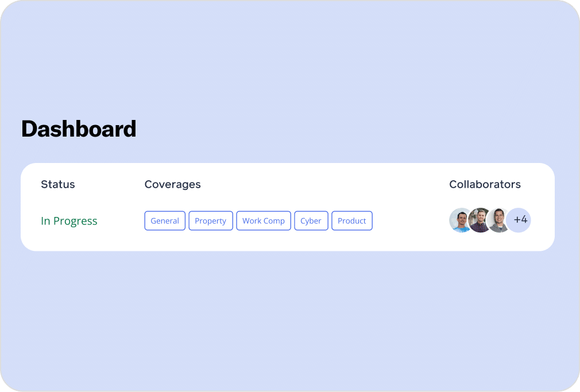This screenshot has width=580, height=392.
Task: Select the General coverage tag
Action: (165, 221)
